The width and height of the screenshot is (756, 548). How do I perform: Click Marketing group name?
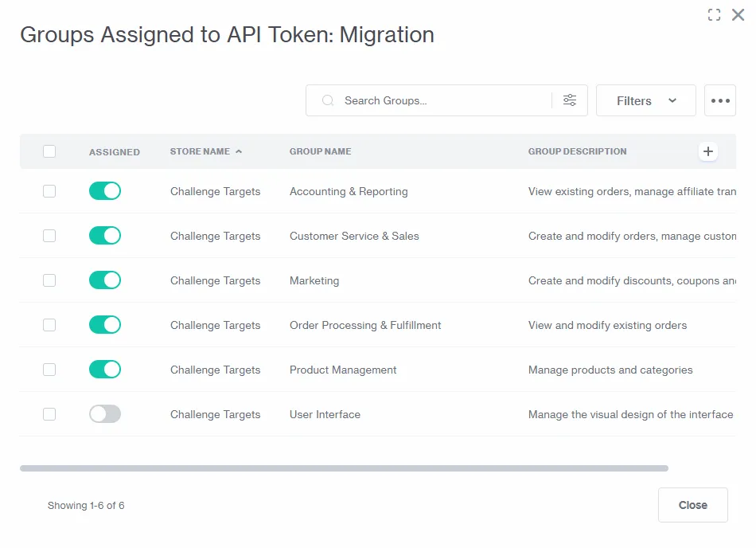pos(314,280)
